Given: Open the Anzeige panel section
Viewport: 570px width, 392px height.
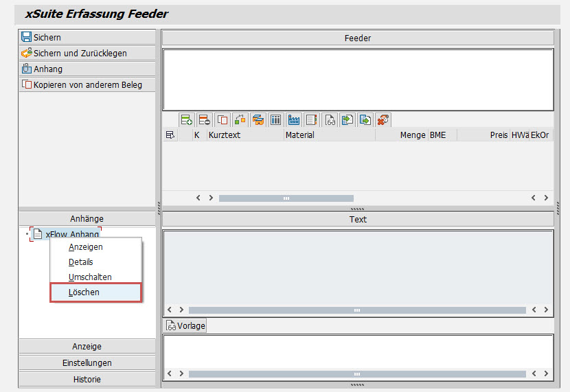Looking at the screenshot, I should click(x=87, y=347).
